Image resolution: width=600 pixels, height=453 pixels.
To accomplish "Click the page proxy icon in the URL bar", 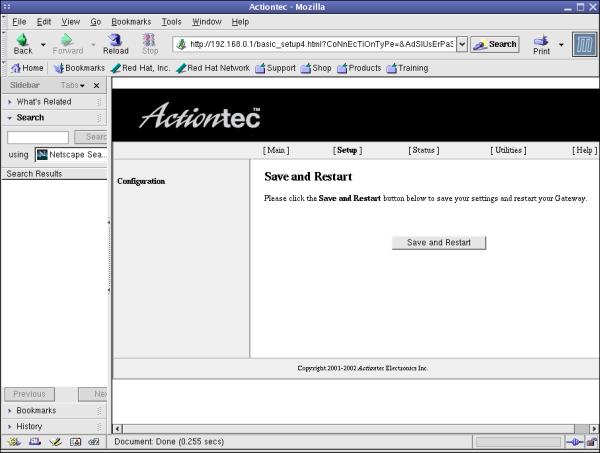I will [181, 44].
